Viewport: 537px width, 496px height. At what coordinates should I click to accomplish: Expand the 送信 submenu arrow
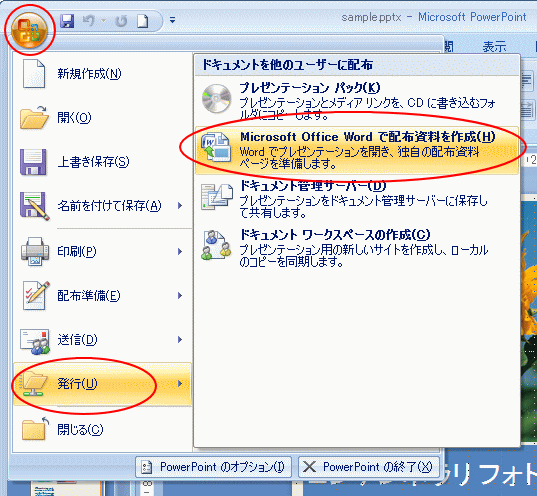coord(180,339)
